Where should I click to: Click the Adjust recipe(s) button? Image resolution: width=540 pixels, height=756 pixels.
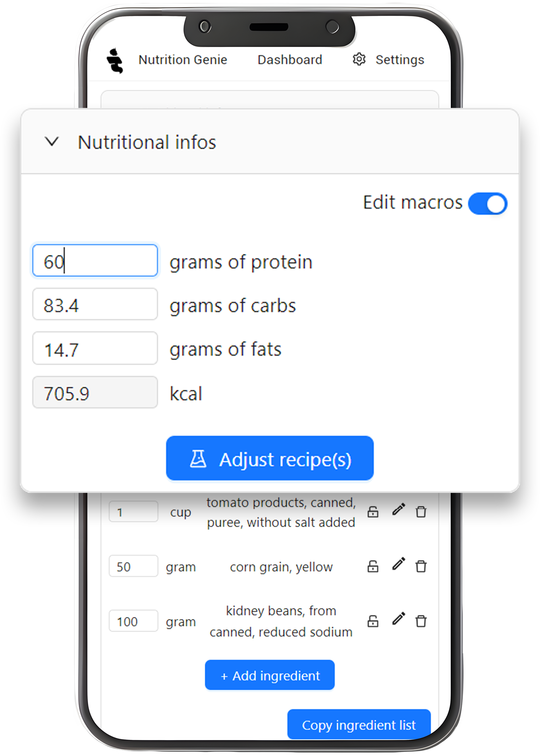pyautogui.click(x=269, y=458)
